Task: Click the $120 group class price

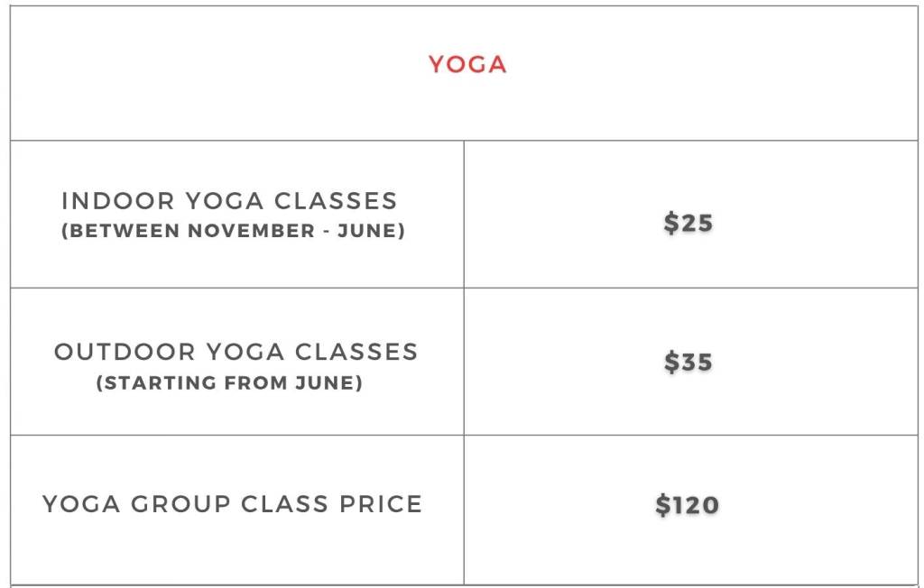Action: click(x=687, y=505)
